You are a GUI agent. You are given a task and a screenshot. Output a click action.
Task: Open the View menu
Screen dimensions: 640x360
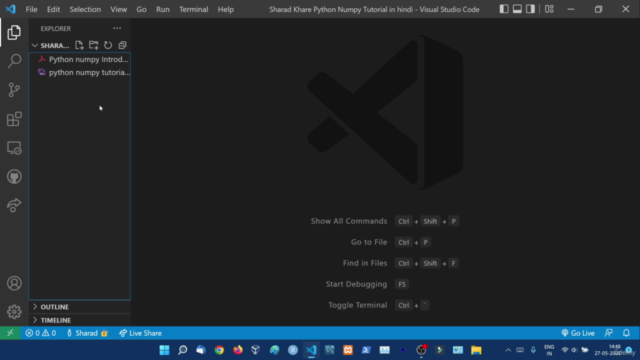[x=118, y=9]
